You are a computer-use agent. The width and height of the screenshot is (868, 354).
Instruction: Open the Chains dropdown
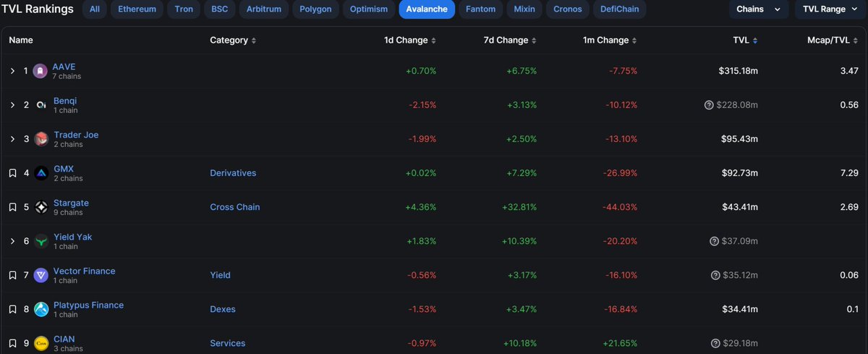tap(758, 9)
